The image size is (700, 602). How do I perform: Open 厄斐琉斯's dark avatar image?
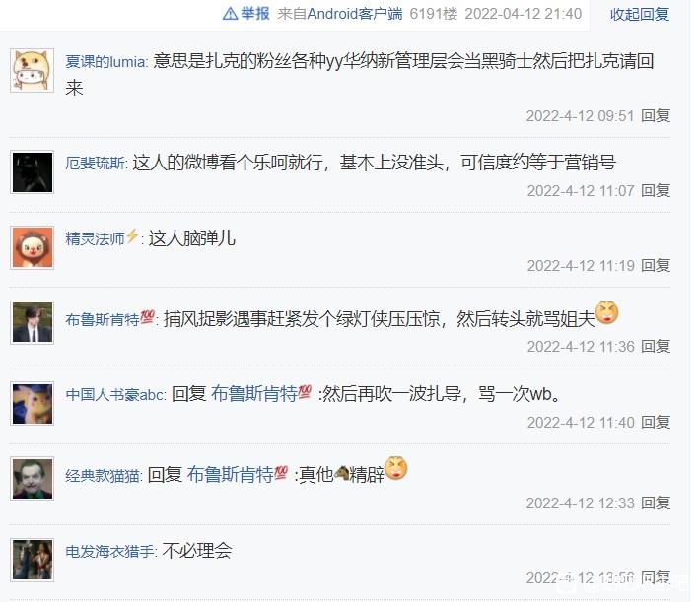(x=33, y=172)
